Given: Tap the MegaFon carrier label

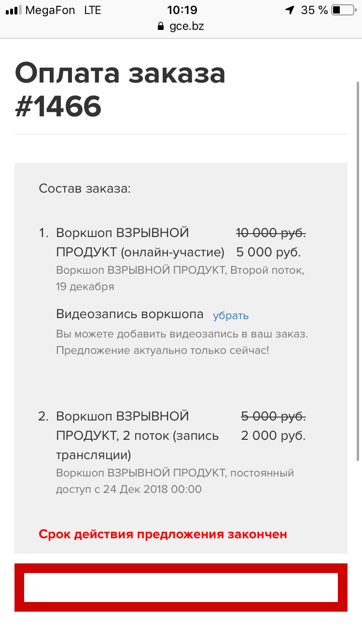Looking at the screenshot, I should click(50, 10).
